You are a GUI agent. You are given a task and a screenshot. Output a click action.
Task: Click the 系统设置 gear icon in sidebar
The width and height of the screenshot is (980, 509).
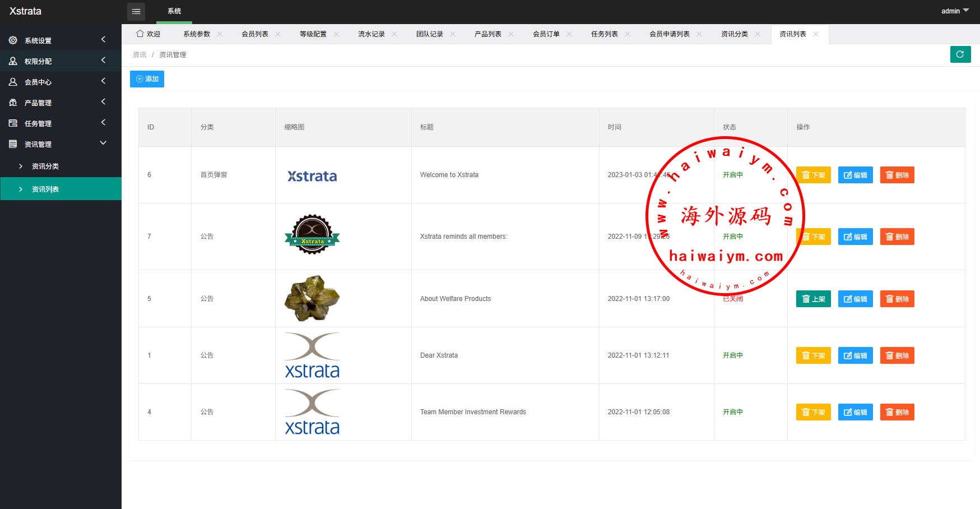13,40
